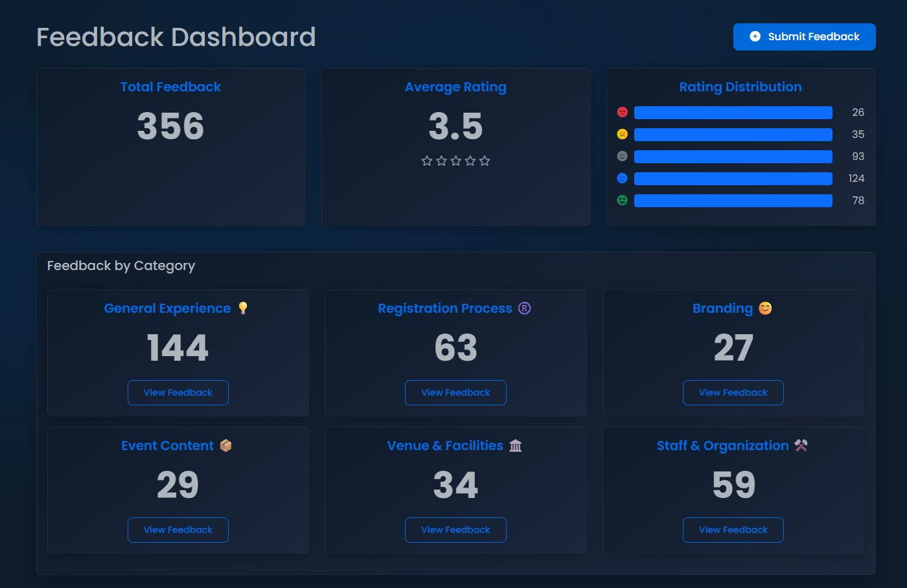View feedback for Venue & Facilities
This screenshot has height=588, width=907.
[455, 530]
